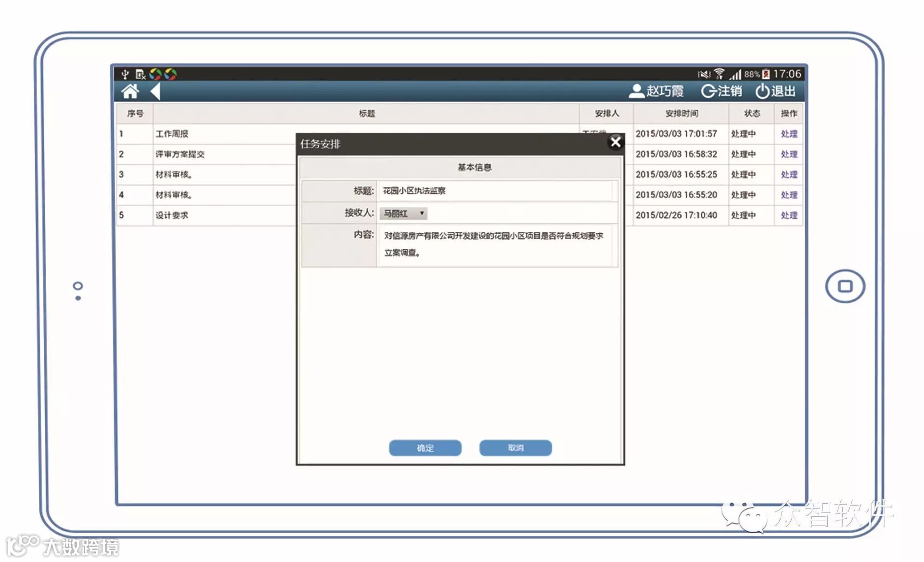Image resolution: width=924 pixels, height=562 pixels.
Task: Click the 状态 column header
Action: click(752, 114)
